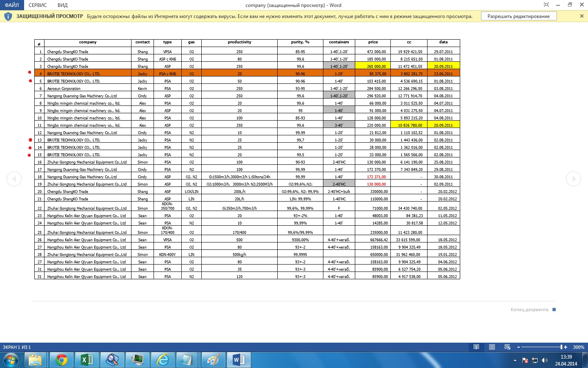Click the 'company' column header

pos(88,42)
